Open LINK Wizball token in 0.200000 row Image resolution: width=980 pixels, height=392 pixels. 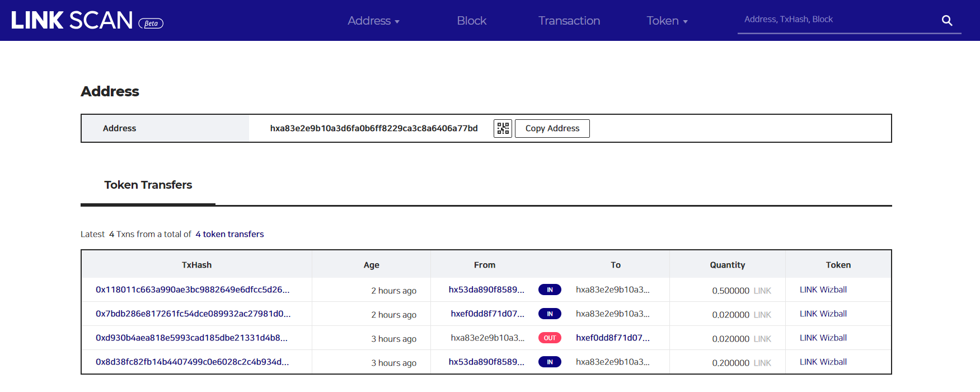823,362
